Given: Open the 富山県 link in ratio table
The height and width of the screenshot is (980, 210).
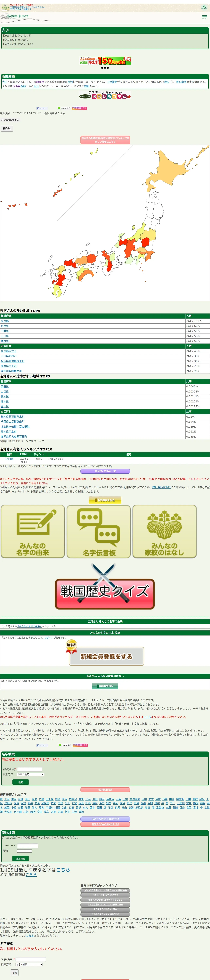Looking at the screenshot, I should (x=5, y=406).
